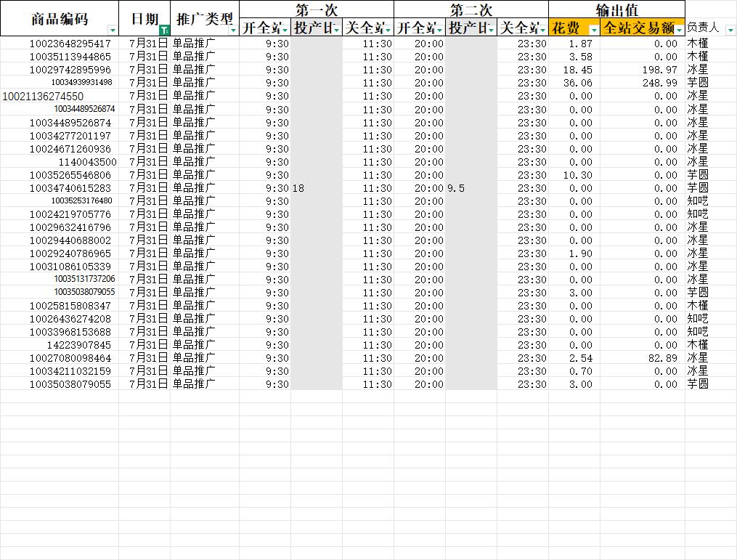Select the 花费 value 36.06

click(578, 84)
